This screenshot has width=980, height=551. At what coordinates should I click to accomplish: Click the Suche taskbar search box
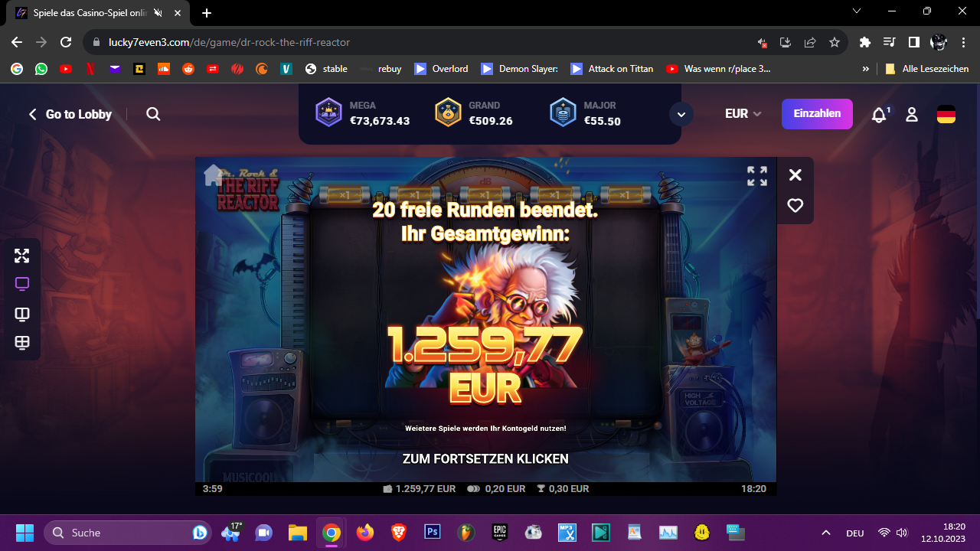128,533
